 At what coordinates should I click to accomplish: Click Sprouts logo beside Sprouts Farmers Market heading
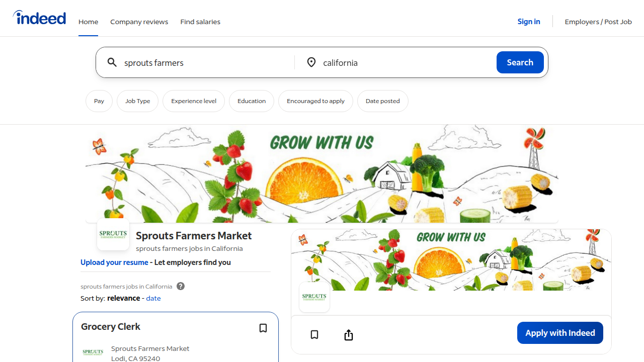[113, 234]
